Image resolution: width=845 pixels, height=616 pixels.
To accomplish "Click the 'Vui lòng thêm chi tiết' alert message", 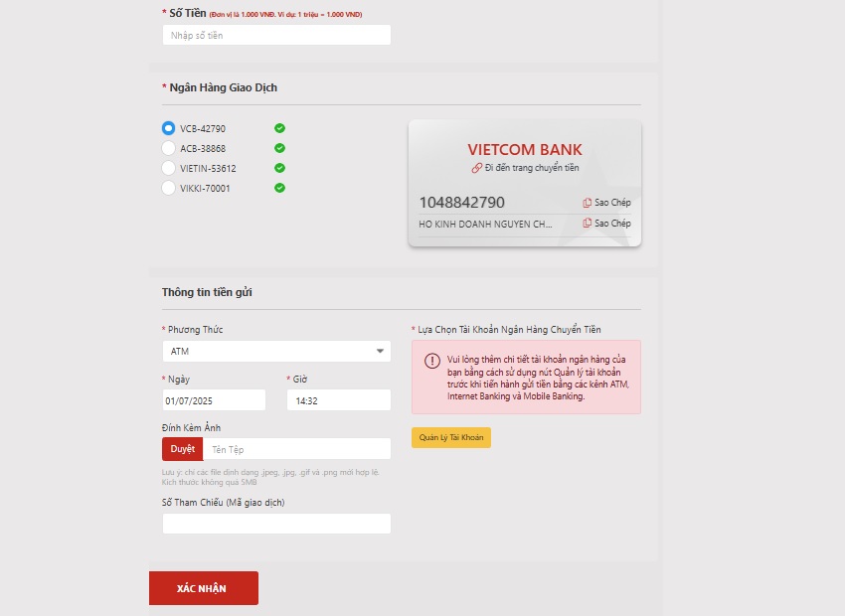I will coord(538,378).
